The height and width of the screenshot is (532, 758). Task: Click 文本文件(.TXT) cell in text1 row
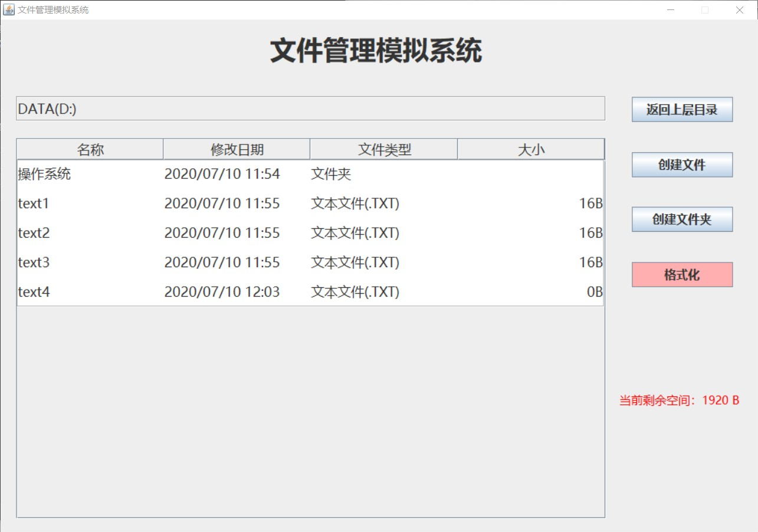point(355,203)
